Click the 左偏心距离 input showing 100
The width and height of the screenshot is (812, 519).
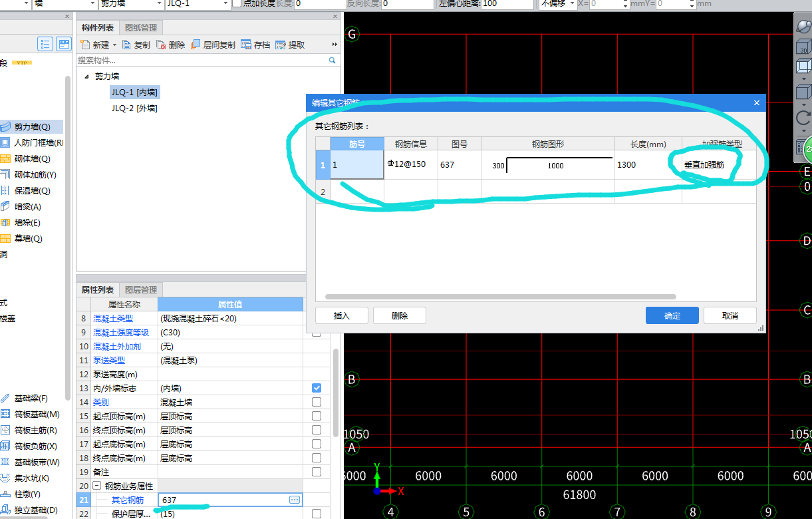tap(507, 3)
